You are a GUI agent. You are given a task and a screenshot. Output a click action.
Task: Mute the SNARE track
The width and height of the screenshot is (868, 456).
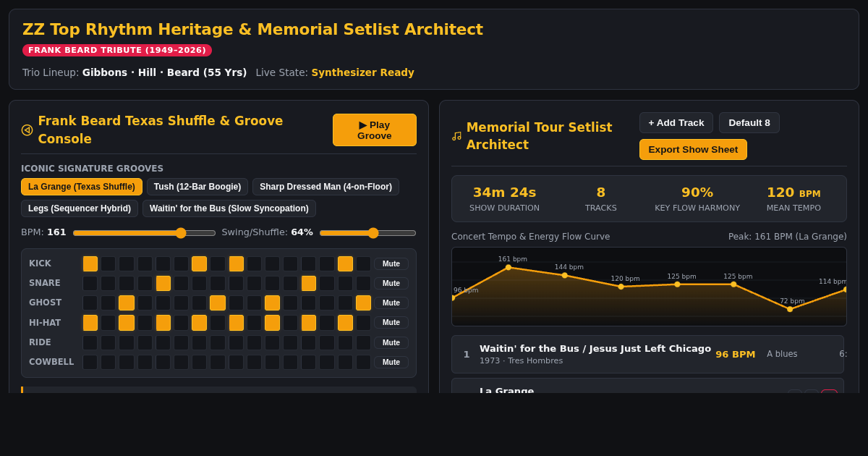tap(391, 284)
